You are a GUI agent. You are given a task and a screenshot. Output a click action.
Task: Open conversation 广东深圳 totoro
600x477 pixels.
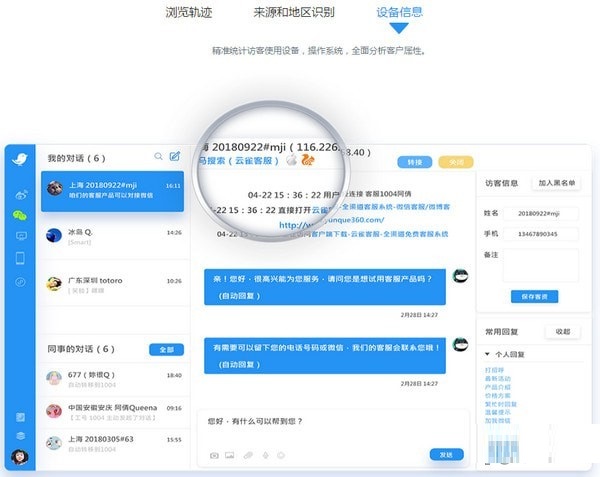click(114, 285)
